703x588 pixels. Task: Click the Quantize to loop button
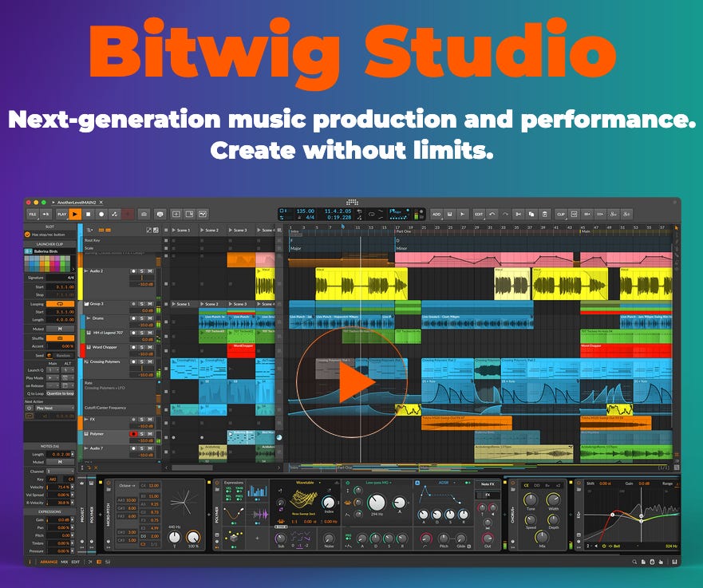coord(60,393)
